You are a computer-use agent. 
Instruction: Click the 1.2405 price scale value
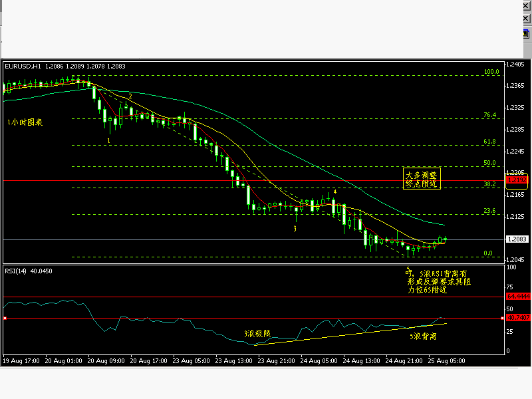[x=515, y=65]
